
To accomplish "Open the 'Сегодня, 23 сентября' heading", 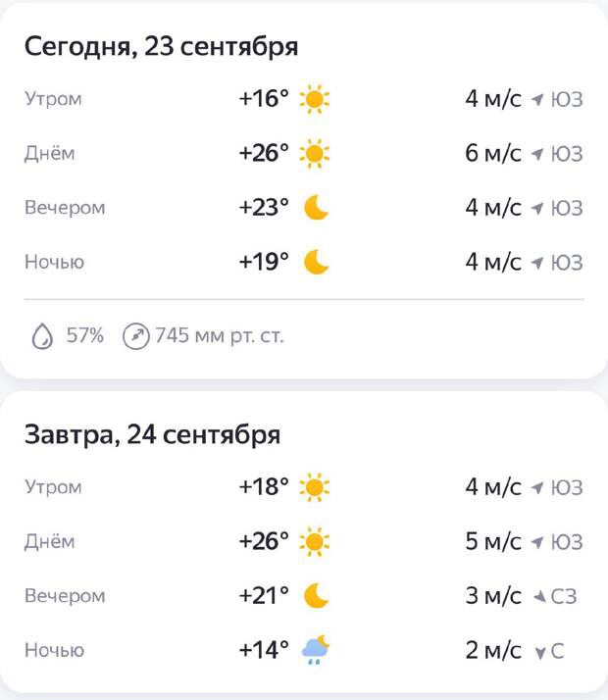I will (161, 47).
